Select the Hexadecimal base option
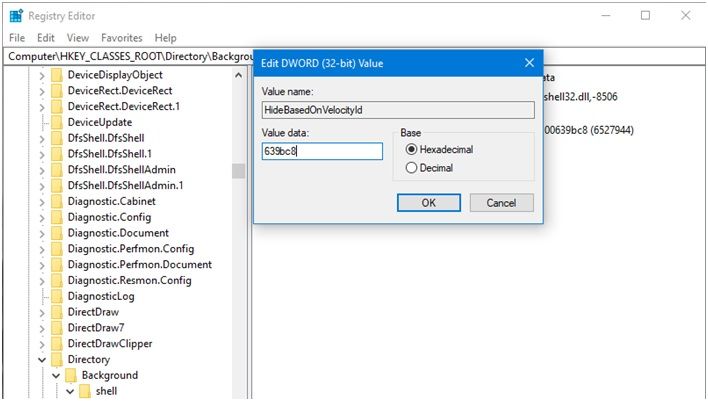Viewport: 708px width, 401px height. tap(411, 149)
